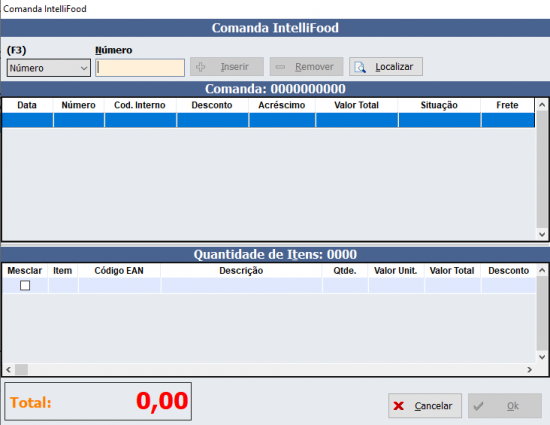Click the items horizontal scrollbar thumb
550x425 pixels.
[21, 370]
